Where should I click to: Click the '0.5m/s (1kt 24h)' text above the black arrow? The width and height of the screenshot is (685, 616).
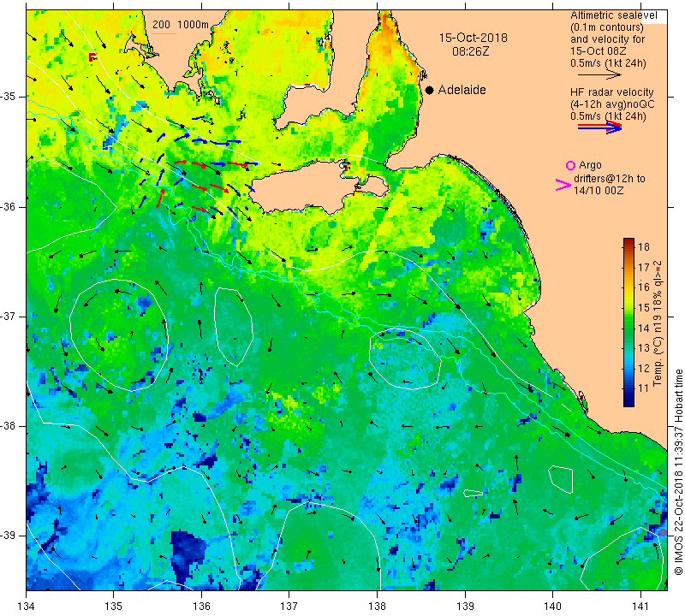pos(608,63)
